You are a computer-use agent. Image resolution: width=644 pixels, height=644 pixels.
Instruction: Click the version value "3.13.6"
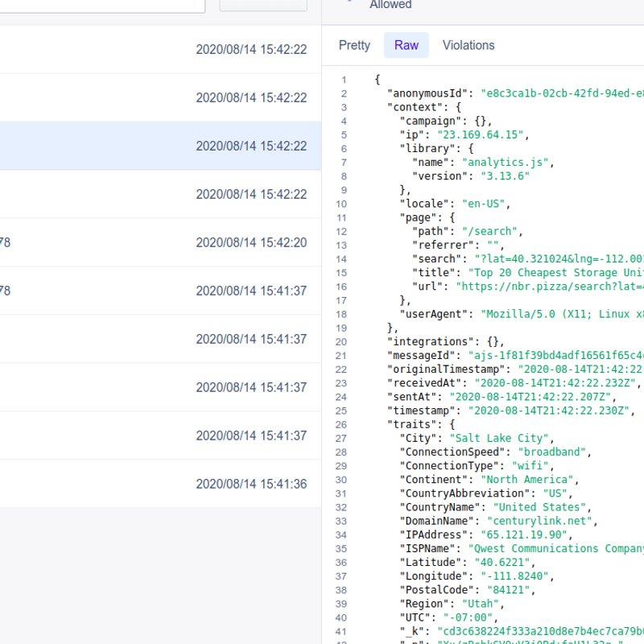pos(506,176)
